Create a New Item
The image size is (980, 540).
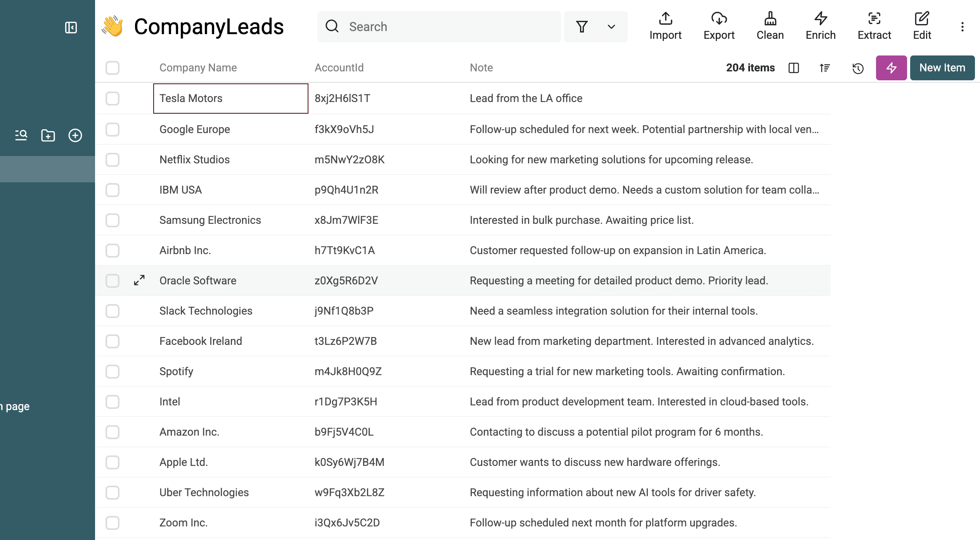click(x=942, y=67)
